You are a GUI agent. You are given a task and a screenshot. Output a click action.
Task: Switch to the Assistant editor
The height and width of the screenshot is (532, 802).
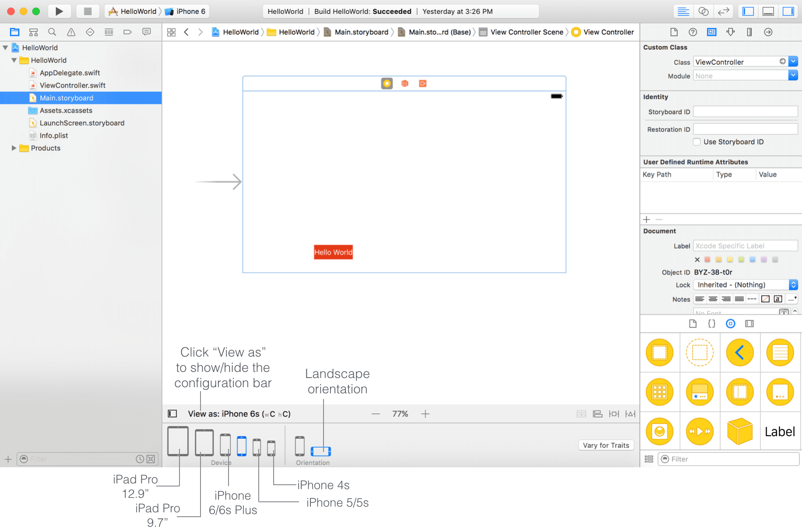pos(703,11)
